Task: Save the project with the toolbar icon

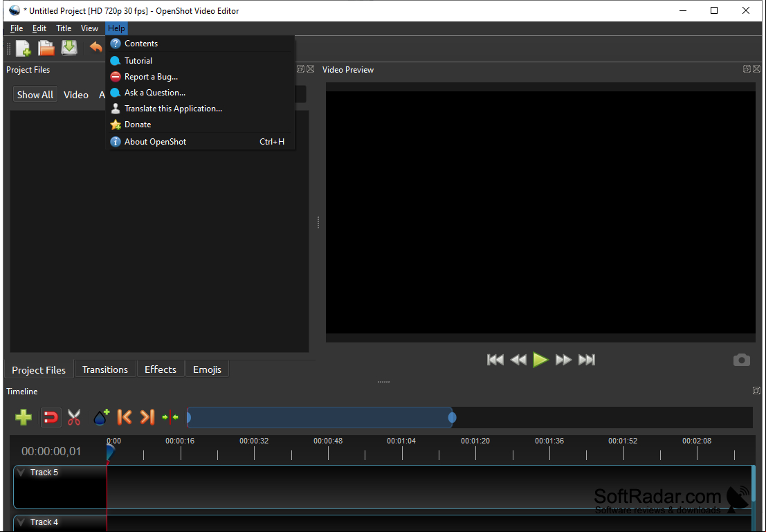Action: [x=69, y=48]
